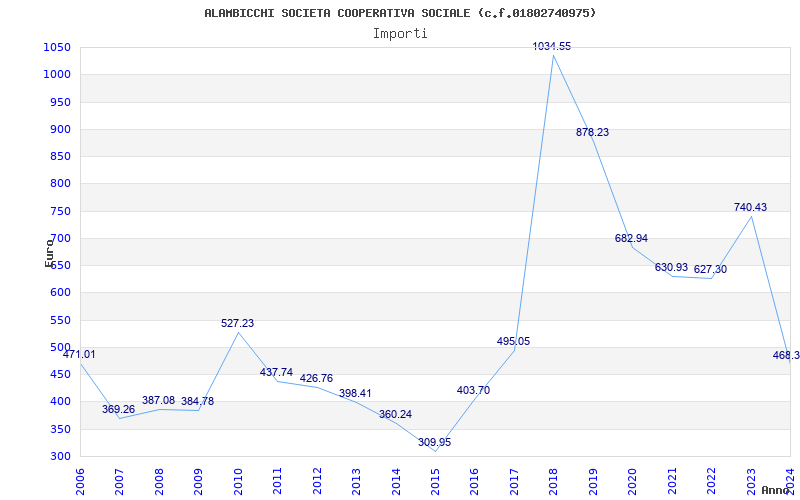800x500 pixels.
Task: Select the 1034.55 peak data label
Action: point(552,46)
